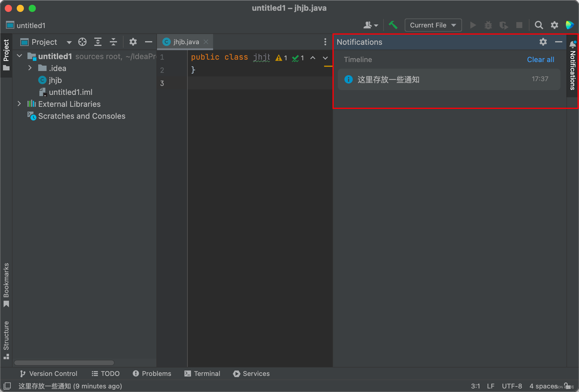Click the Project panel horizontal scrollbar
Screen dimensions: 579x392
tap(64, 363)
